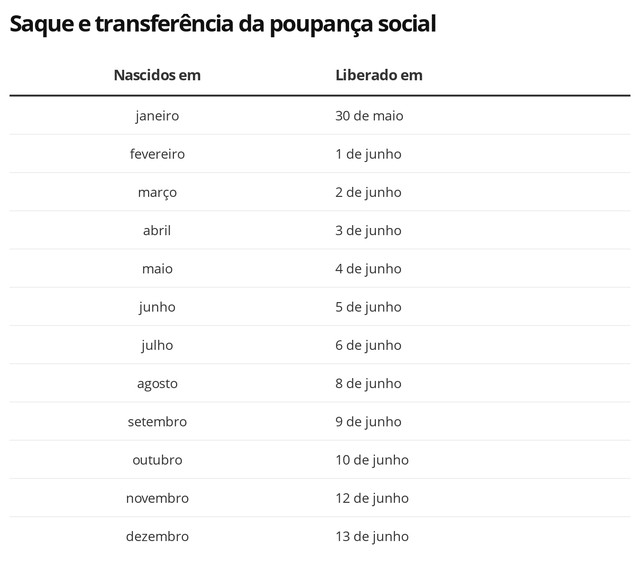Click the '13 de junho' date cell
Screen dimensions: 640x564
(x=372, y=536)
